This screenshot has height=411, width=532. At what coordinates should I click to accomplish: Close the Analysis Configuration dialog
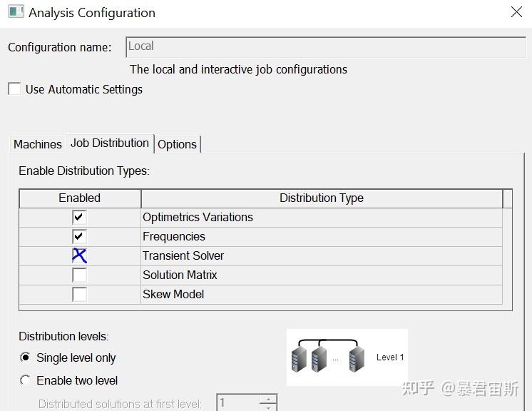(516, 12)
